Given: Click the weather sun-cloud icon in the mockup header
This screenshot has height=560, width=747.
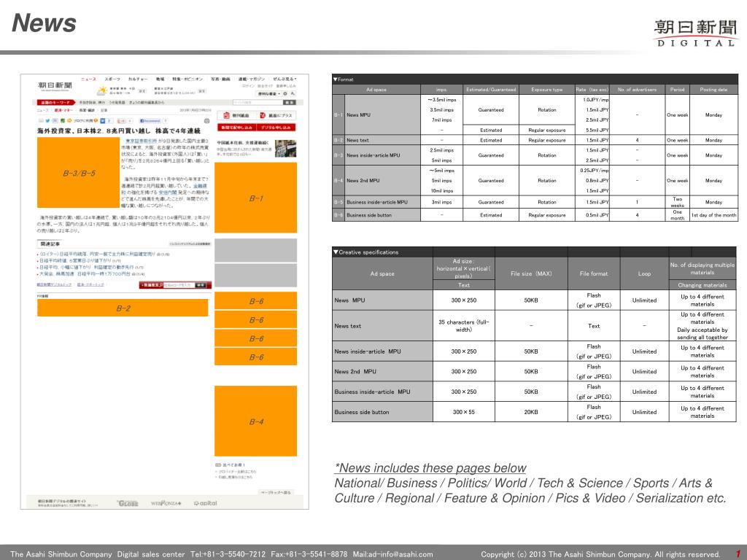Looking at the screenshot, I should (x=102, y=90).
